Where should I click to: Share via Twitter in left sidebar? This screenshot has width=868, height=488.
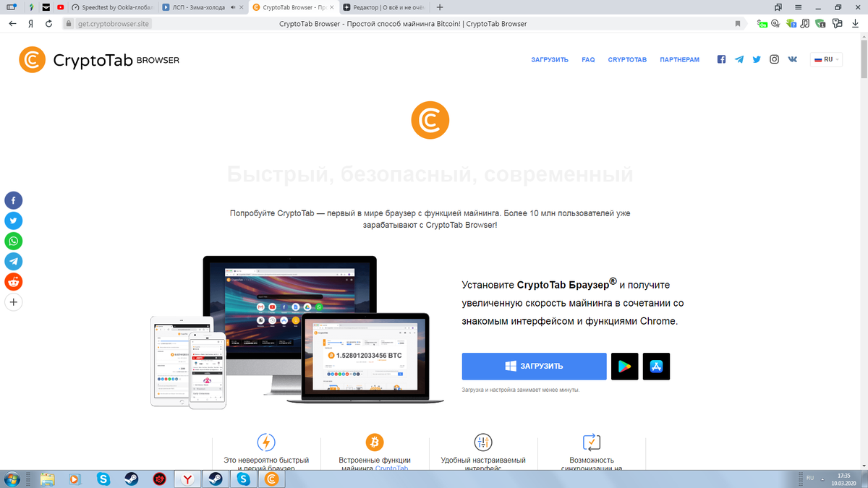point(14,221)
